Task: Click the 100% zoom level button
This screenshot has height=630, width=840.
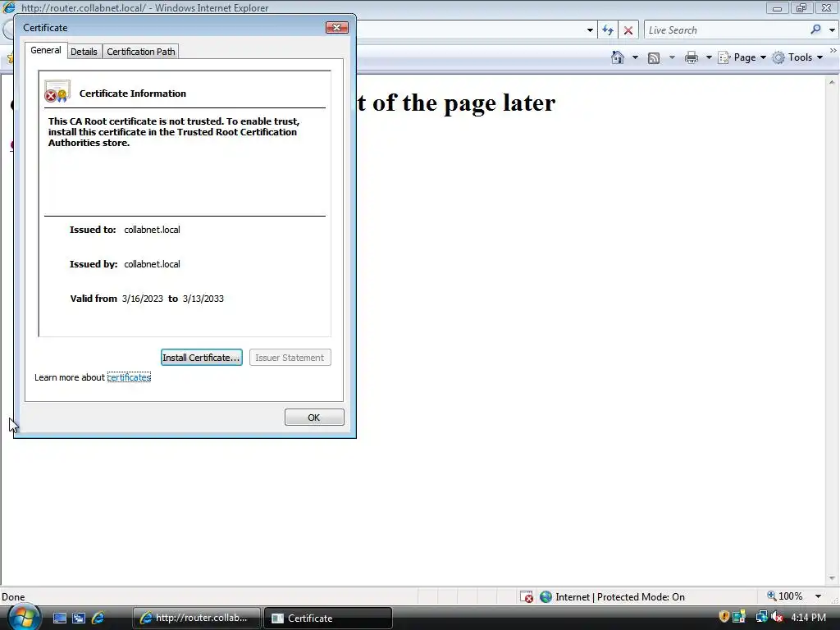Action: click(x=785, y=596)
